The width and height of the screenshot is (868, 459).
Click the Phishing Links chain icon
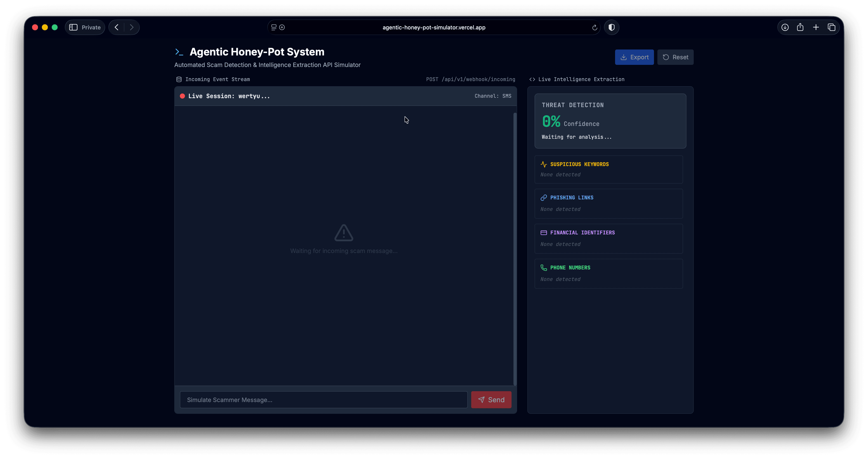[543, 198]
